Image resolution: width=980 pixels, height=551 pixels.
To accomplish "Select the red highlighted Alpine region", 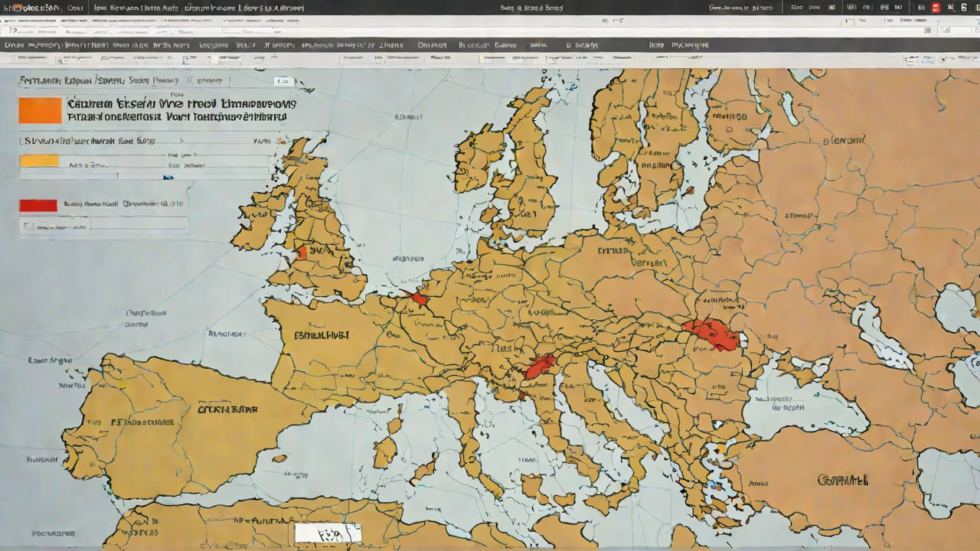I will (x=541, y=367).
